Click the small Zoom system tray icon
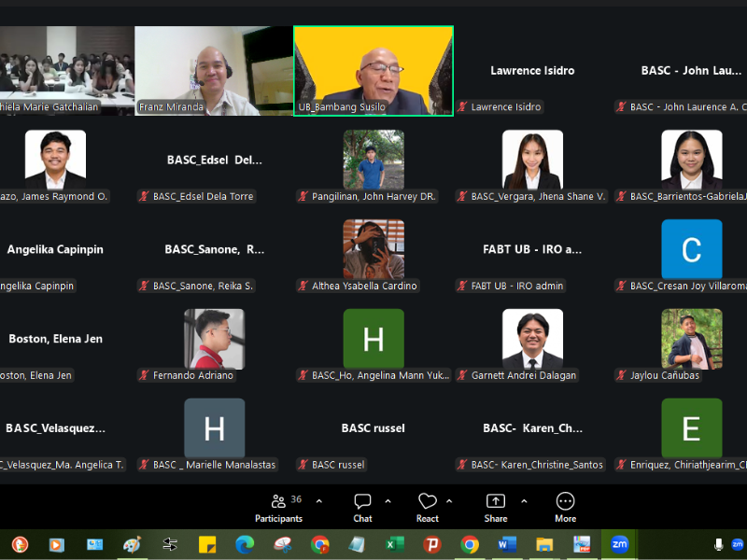This screenshot has height=560, width=747. pos(738,544)
